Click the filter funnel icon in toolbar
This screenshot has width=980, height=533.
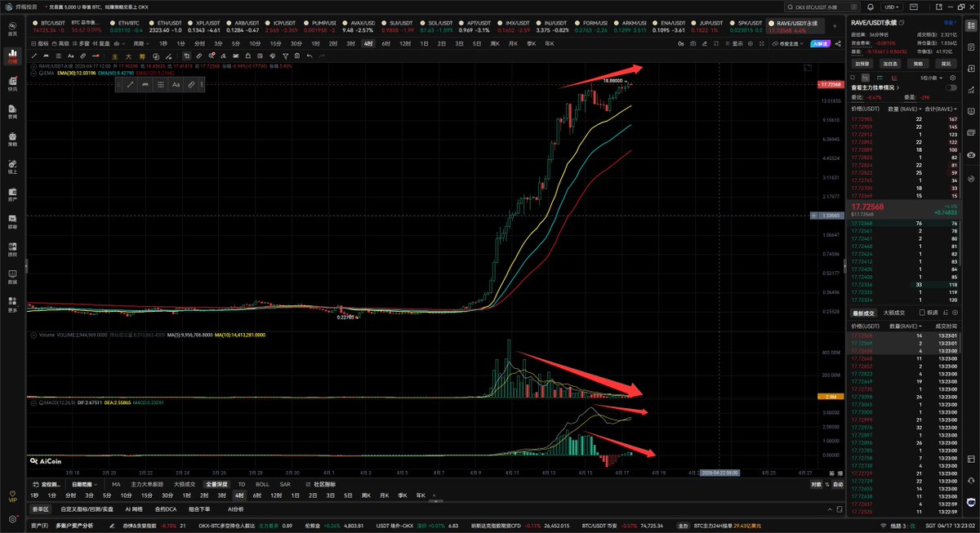pos(285,56)
